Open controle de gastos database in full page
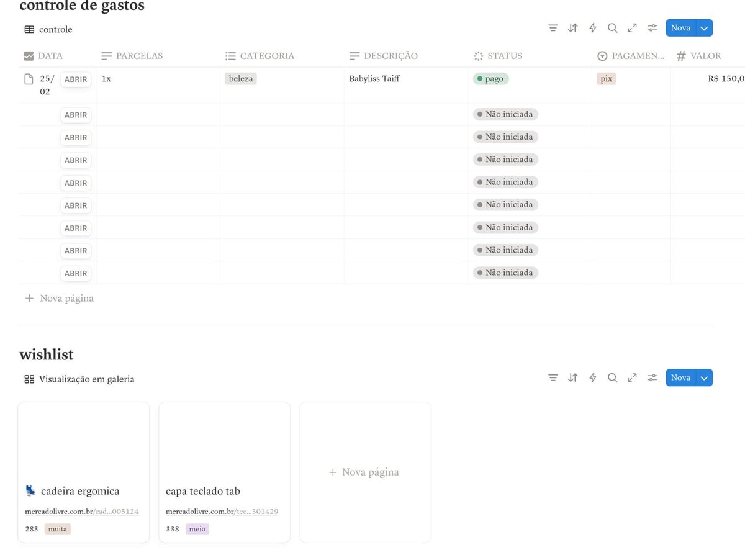 click(x=632, y=28)
